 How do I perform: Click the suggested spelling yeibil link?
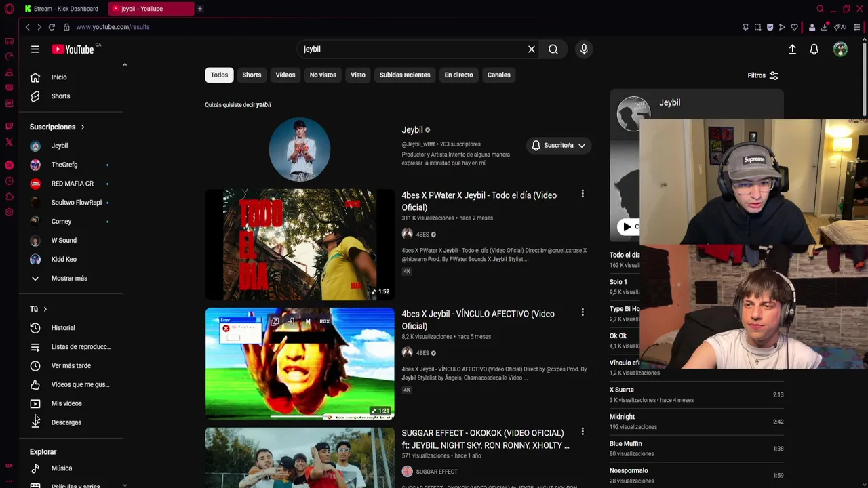264,105
